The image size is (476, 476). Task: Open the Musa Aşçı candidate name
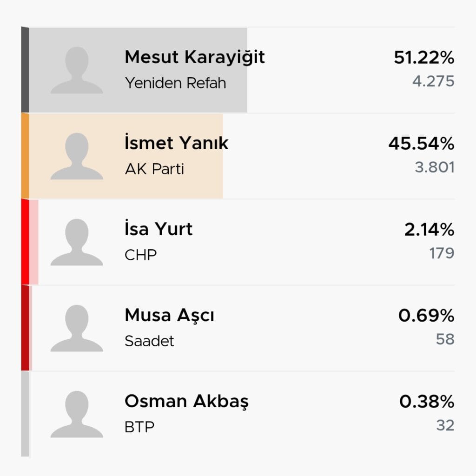pos(169,315)
